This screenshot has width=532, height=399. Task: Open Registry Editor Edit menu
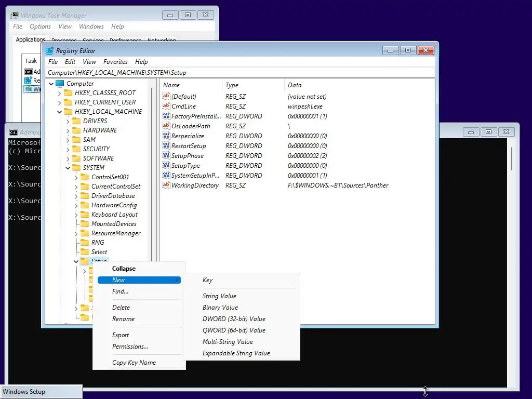click(x=70, y=62)
